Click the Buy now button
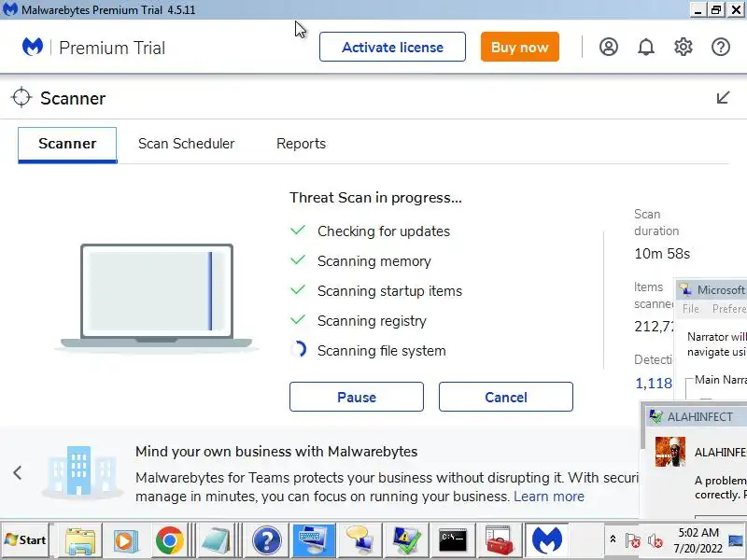This screenshot has width=747, height=560. pos(520,48)
